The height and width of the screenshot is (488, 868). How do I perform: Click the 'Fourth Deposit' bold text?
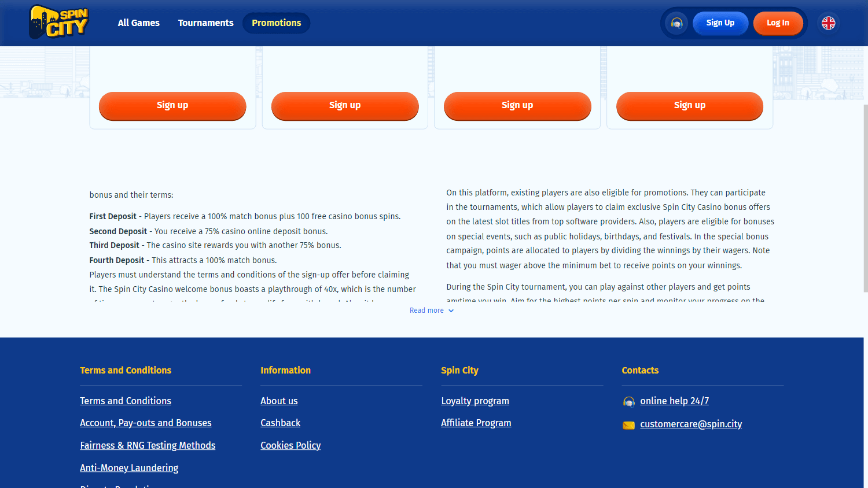(x=116, y=260)
